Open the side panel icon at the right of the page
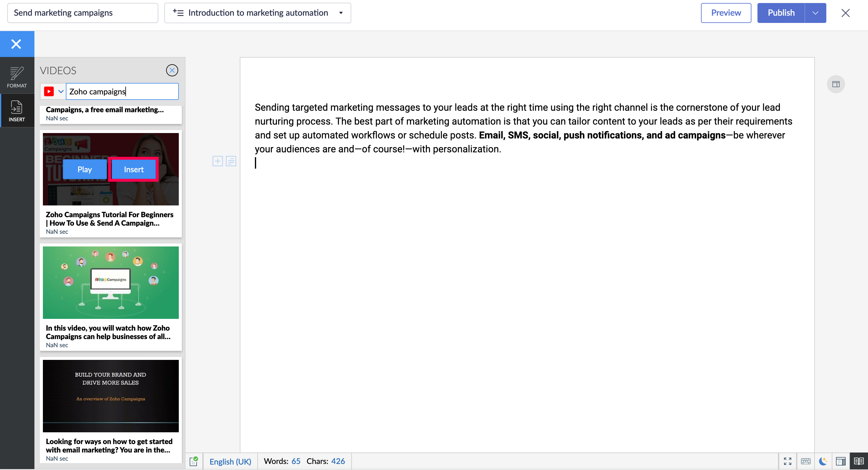The height and width of the screenshot is (470, 868). click(836, 84)
